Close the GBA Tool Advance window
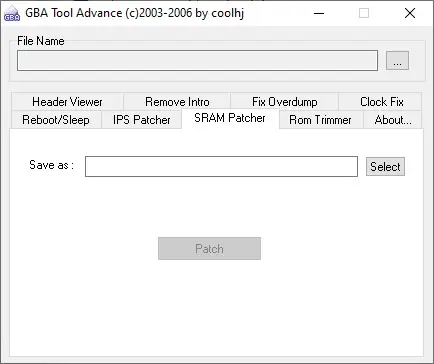Screen dimensions: 434x364 pyautogui.click(x=410, y=13)
